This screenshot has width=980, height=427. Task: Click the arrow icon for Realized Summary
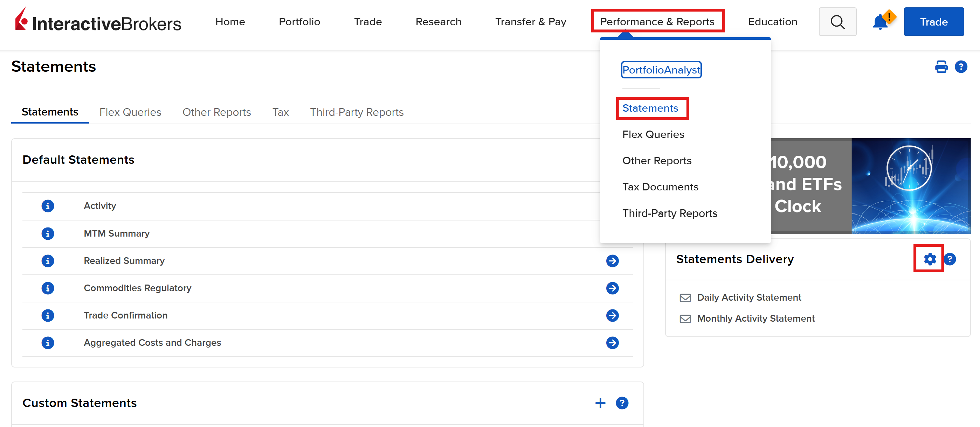click(613, 261)
